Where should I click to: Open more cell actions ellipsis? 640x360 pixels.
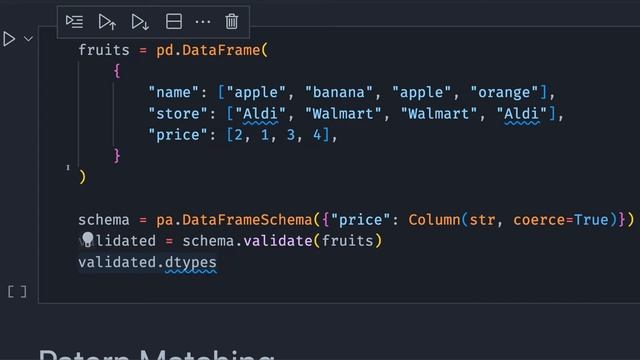coord(203,22)
